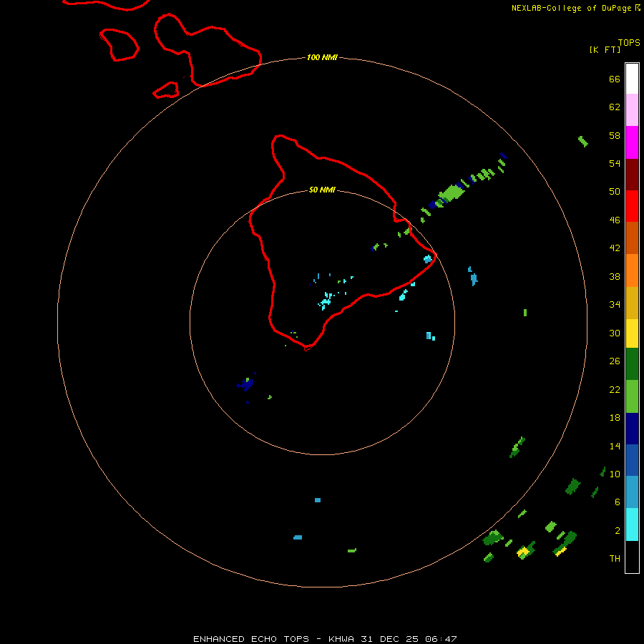Viewport: 644px width, 644px height.
Task: Click the '2' legend value
Action: pyautogui.click(x=618, y=531)
